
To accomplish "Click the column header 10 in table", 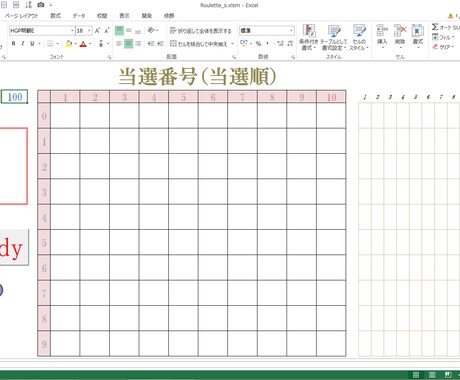I will click(331, 97).
